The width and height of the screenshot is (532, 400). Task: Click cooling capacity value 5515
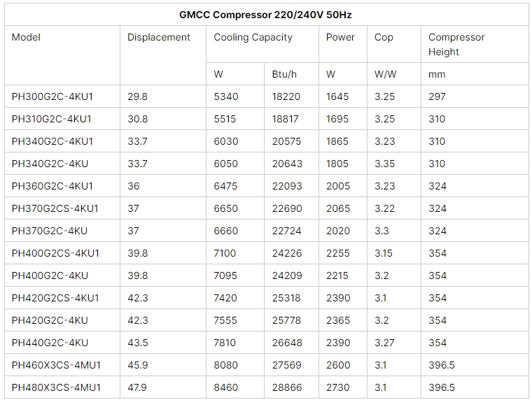pos(225,119)
